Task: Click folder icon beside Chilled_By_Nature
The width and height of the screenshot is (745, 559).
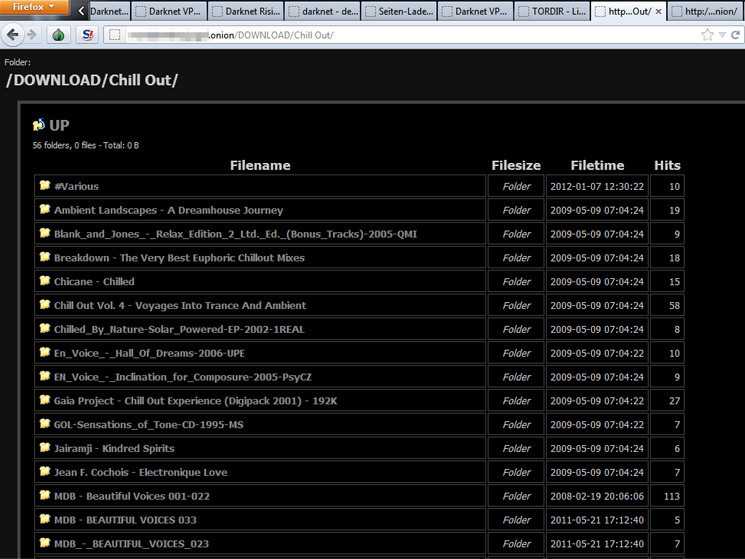Action: point(45,328)
